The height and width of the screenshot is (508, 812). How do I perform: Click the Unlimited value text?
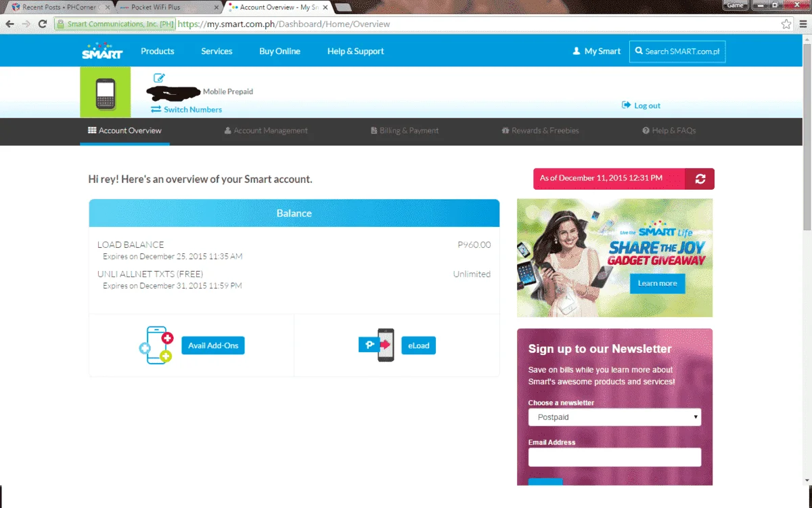click(x=472, y=274)
